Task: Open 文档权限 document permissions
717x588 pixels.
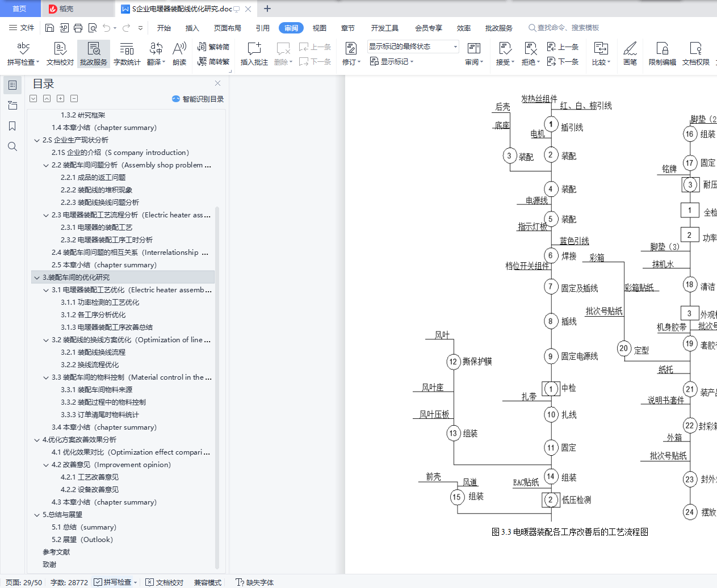Action: [696, 54]
